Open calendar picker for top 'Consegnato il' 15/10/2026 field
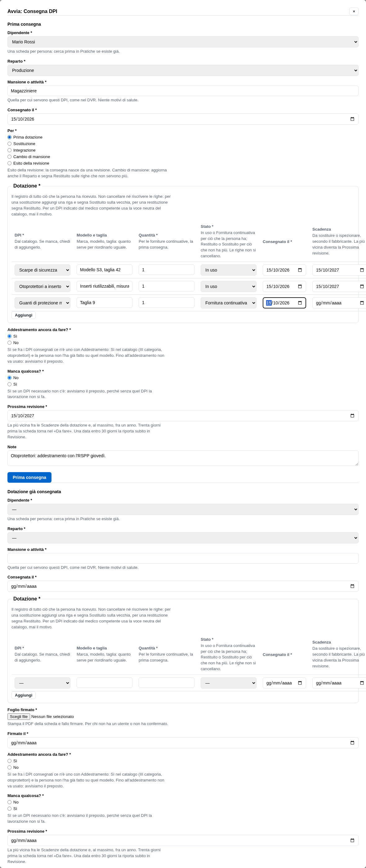Screen dimensions: 366x868 tap(352, 119)
